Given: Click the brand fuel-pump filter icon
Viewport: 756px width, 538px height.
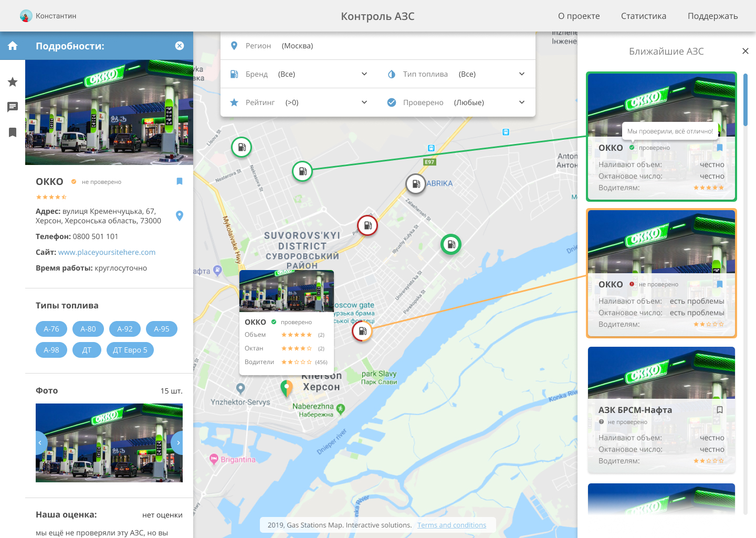Looking at the screenshot, I should (x=234, y=74).
